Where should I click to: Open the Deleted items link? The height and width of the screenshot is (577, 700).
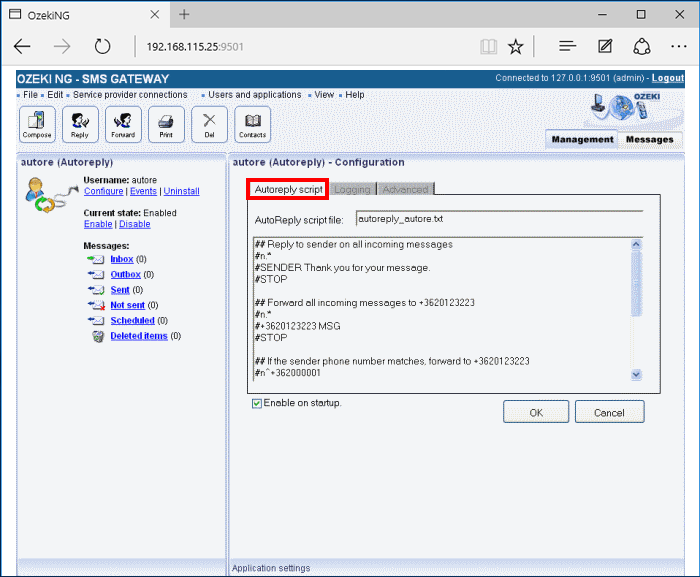(139, 336)
